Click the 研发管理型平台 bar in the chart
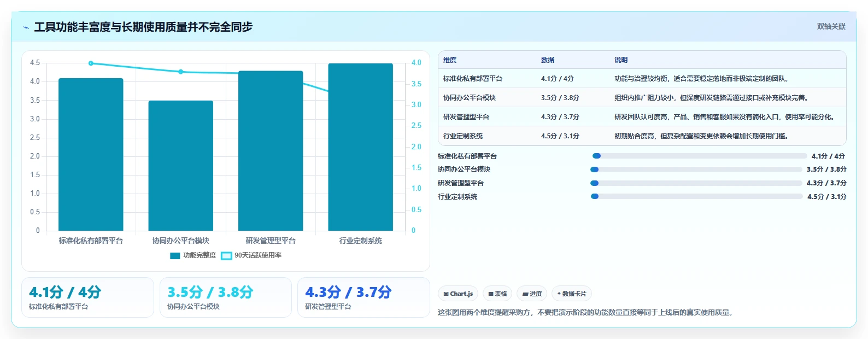This screenshot has height=339, width=868. pyautogui.click(x=271, y=151)
